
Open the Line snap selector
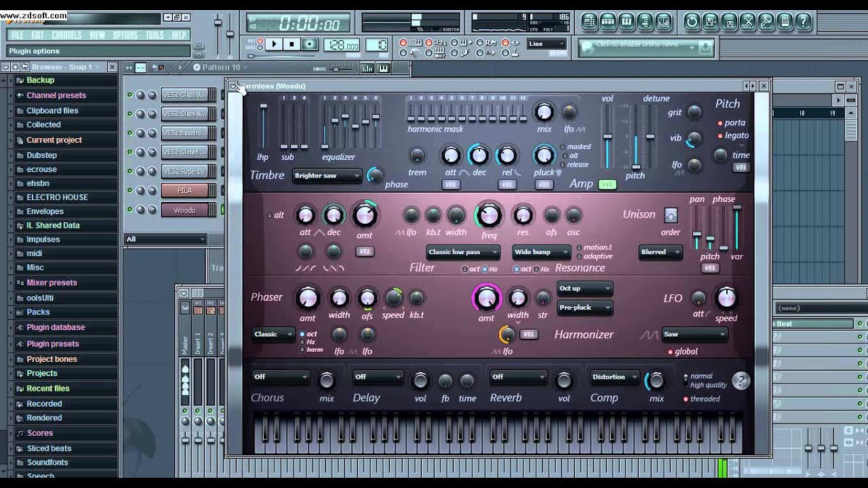pyautogui.click(x=547, y=44)
